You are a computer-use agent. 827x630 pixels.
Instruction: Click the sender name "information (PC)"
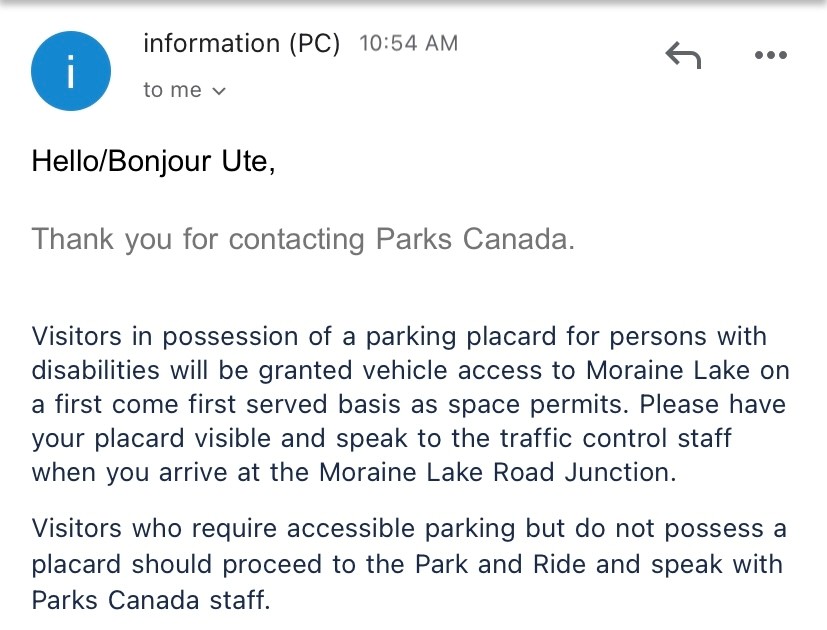[242, 44]
